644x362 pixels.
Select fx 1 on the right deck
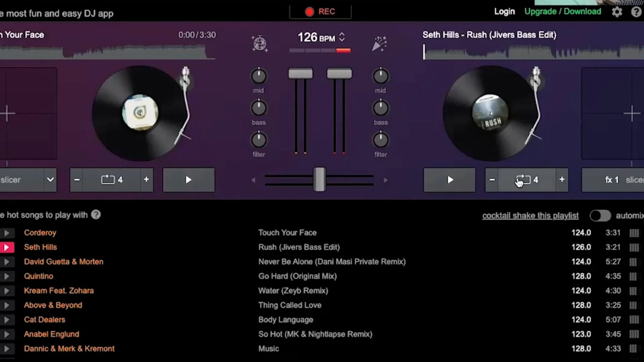[611, 180]
